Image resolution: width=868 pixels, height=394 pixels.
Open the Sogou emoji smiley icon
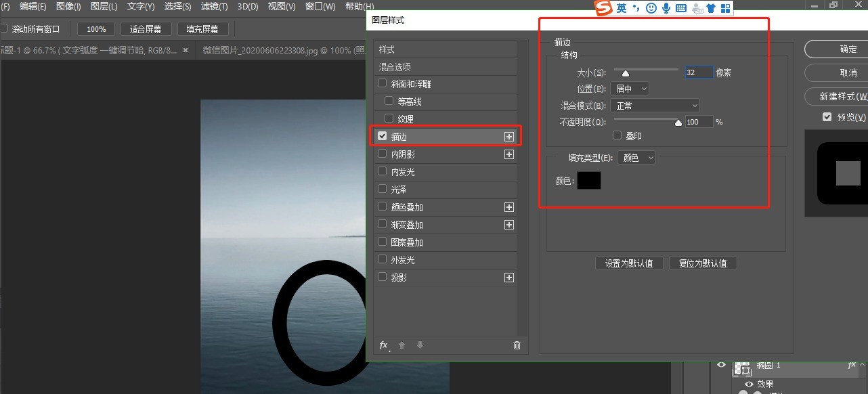(x=651, y=8)
